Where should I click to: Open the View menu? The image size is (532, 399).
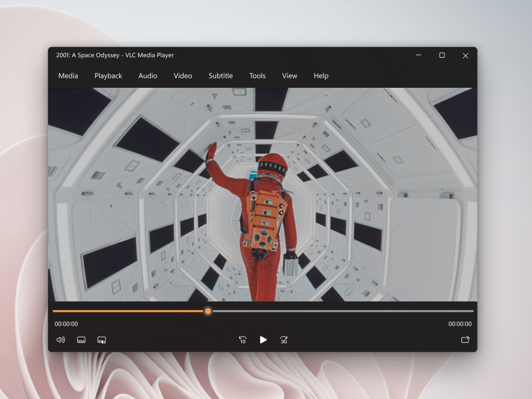(x=289, y=76)
